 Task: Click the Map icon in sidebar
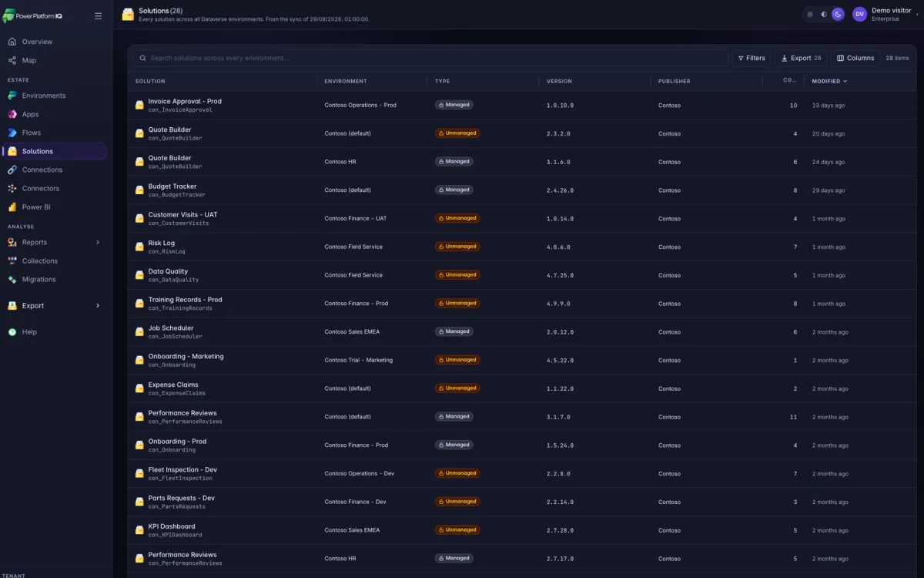(12, 60)
